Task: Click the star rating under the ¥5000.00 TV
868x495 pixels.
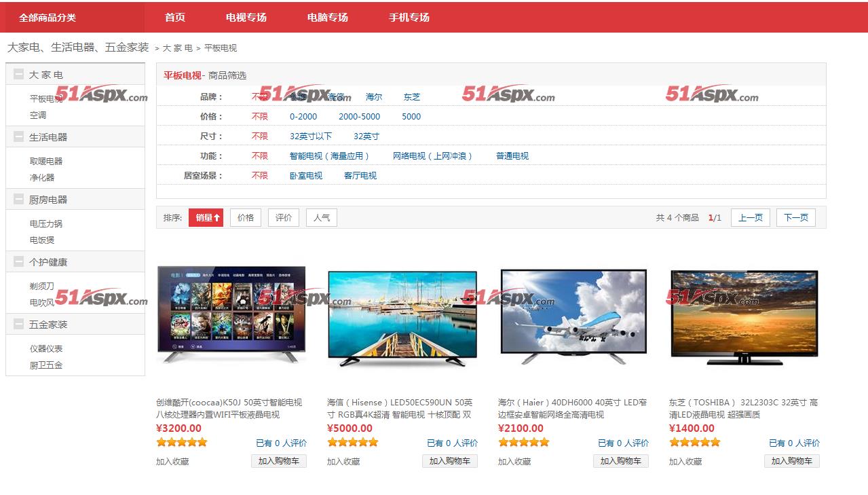Action: pyautogui.click(x=353, y=443)
